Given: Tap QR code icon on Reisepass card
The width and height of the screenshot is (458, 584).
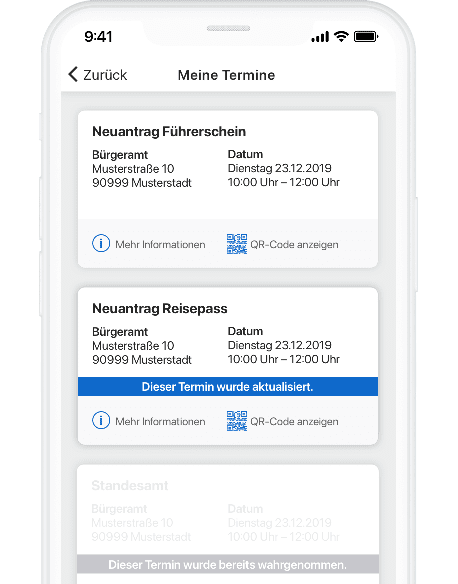Looking at the screenshot, I should [237, 421].
